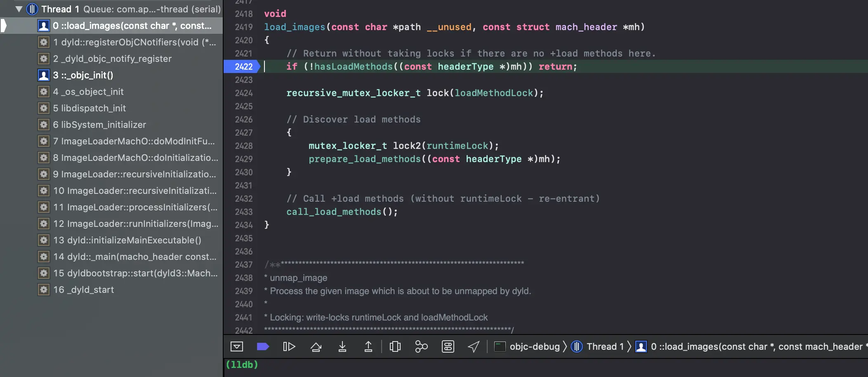The width and height of the screenshot is (868, 377).
Task: Select frame 14 dyld::_main
Action: 111,257
